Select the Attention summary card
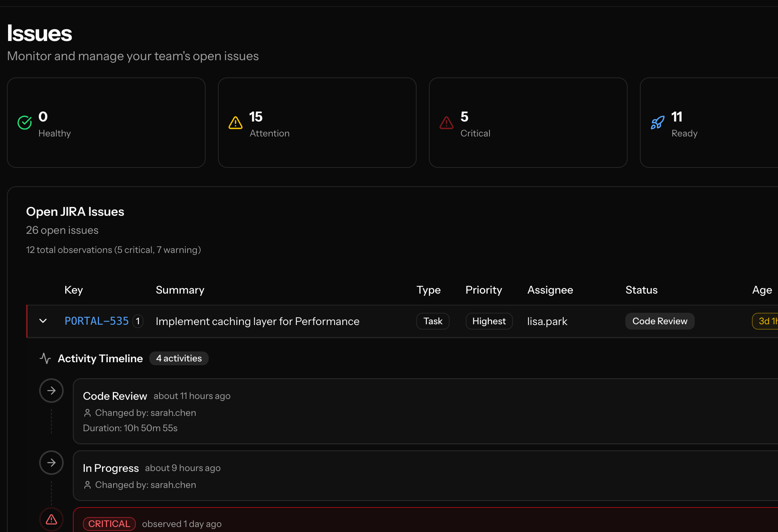 pyautogui.click(x=317, y=123)
